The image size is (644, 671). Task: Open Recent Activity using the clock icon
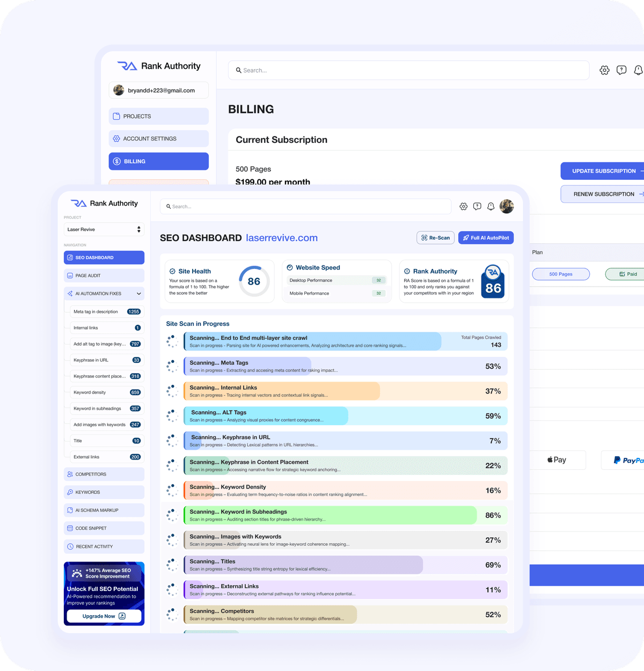click(x=70, y=546)
